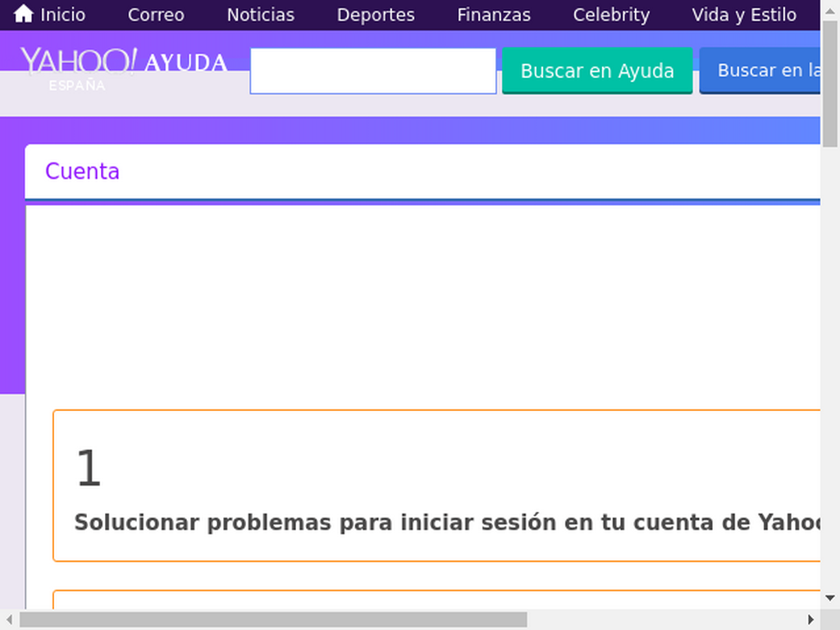Click the horizontal scrollbar left arrow

pyautogui.click(x=9, y=620)
